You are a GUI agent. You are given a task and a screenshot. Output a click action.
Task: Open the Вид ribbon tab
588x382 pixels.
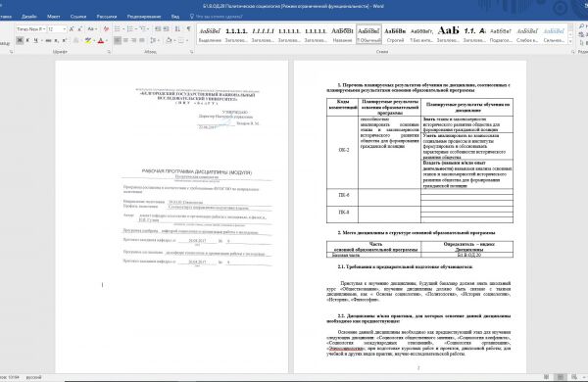(x=175, y=17)
